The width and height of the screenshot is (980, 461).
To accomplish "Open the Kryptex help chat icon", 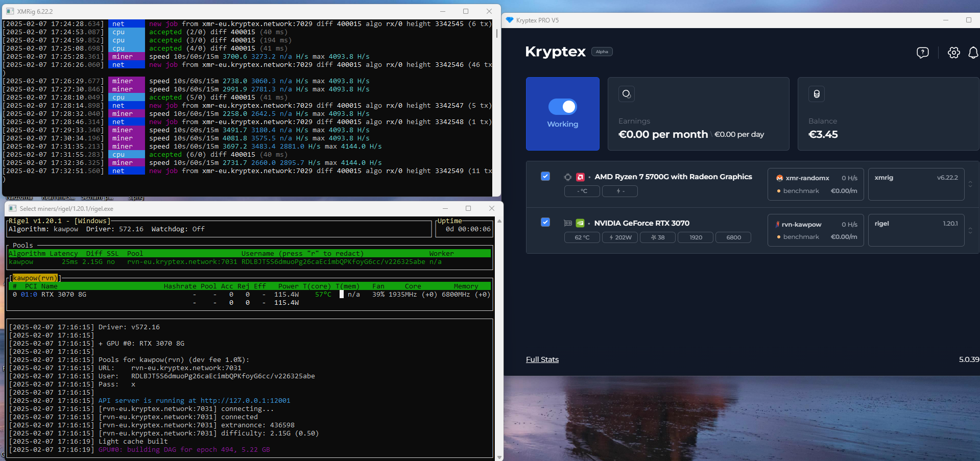I will (x=922, y=53).
